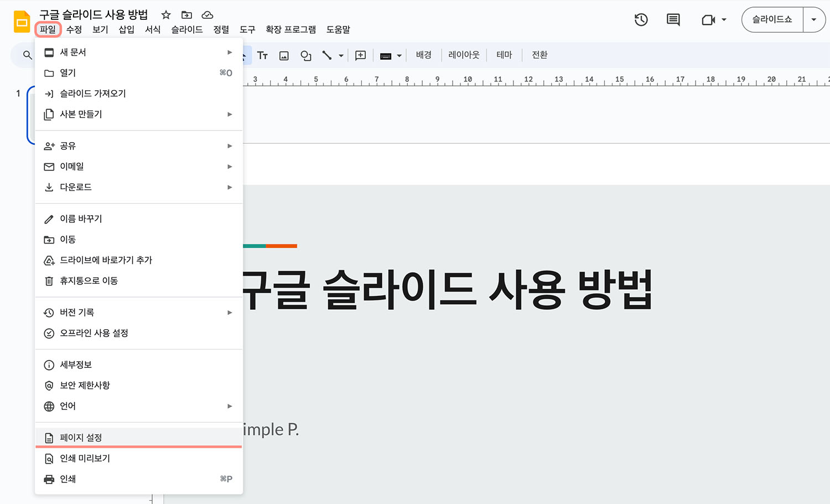Image resolution: width=830 pixels, height=504 pixels.
Task: Select 드라이브에 바로가기 추가
Action: coord(139,260)
